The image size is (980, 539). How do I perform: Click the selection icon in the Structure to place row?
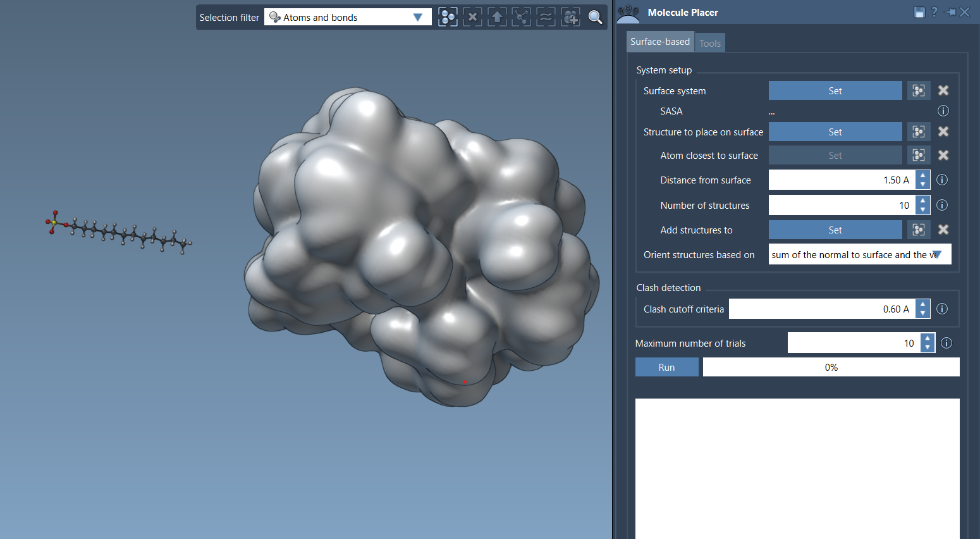(919, 132)
